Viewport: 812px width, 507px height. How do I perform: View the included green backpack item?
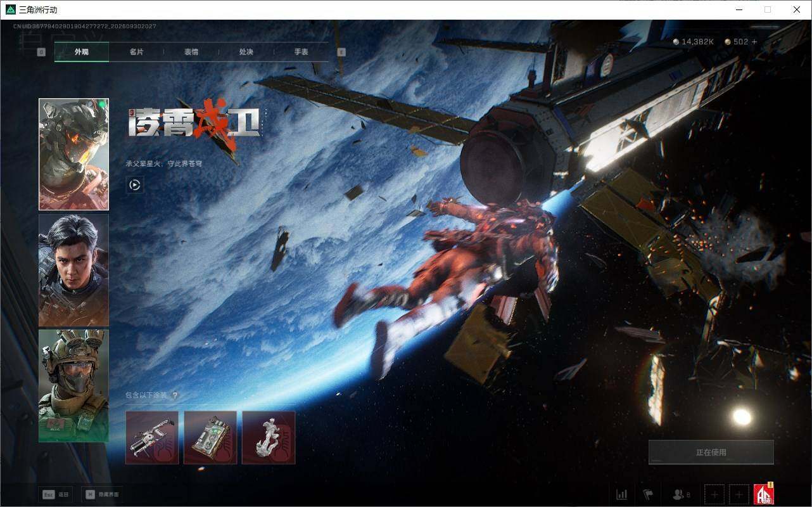(x=210, y=437)
